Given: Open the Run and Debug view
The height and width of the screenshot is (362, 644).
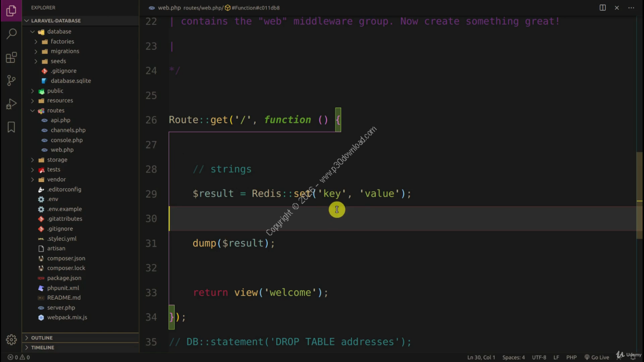Looking at the screenshot, I should coord(11,104).
